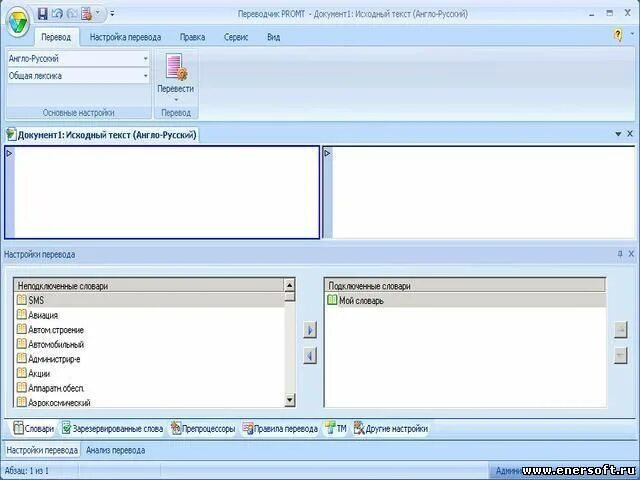The height and width of the screenshot is (480, 640).
Task: Open the ТМ tab
Action: (336, 429)
